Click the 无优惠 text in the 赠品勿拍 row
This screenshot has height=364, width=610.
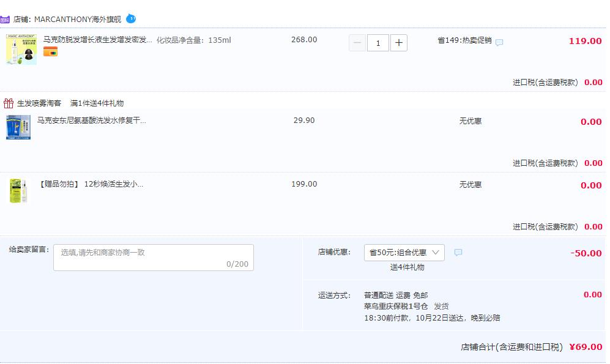[471, 184]
